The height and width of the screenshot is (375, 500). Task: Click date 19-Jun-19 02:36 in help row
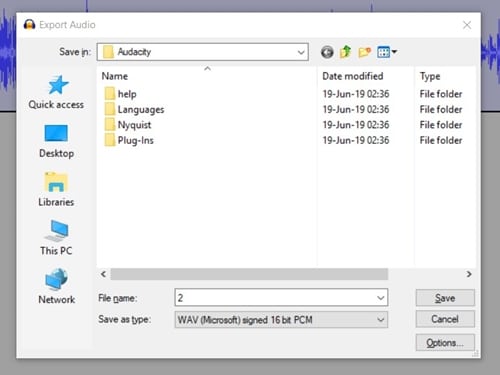click(356, 94)
